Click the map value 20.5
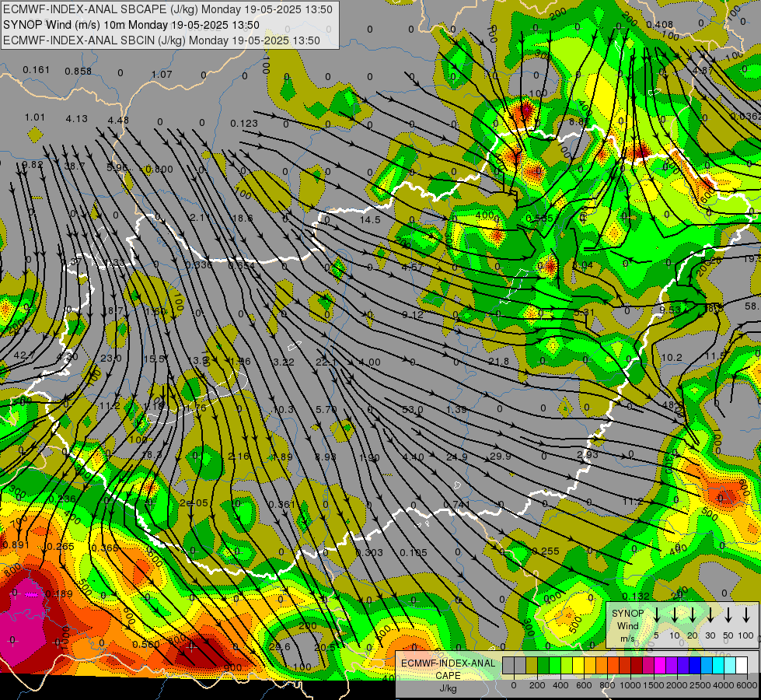This screenshot has height=700, width=761. click(x=325, y=647)
